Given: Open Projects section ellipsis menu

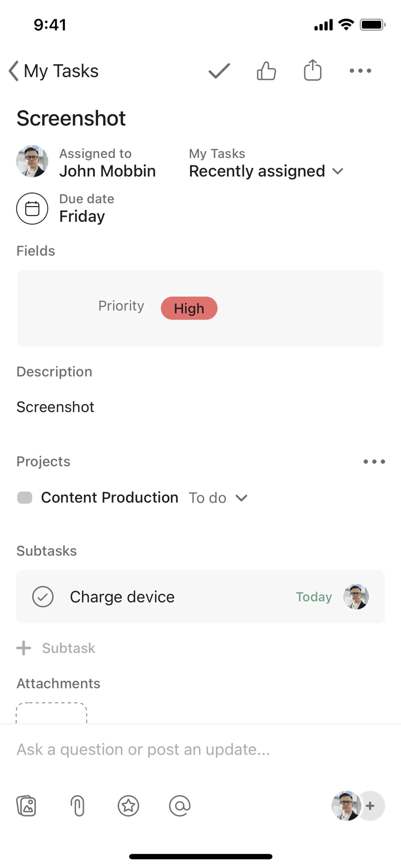Looking at the screenshot, I should click(x=374, y=462).
